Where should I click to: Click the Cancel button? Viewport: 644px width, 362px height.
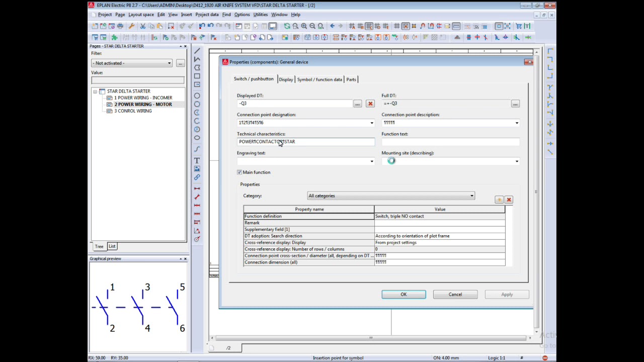(455, 295)
